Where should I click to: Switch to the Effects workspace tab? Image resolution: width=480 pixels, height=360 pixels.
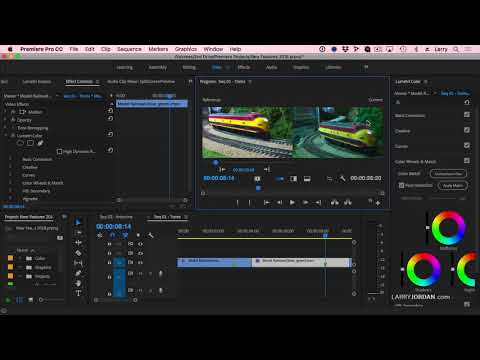pos(244,67)
